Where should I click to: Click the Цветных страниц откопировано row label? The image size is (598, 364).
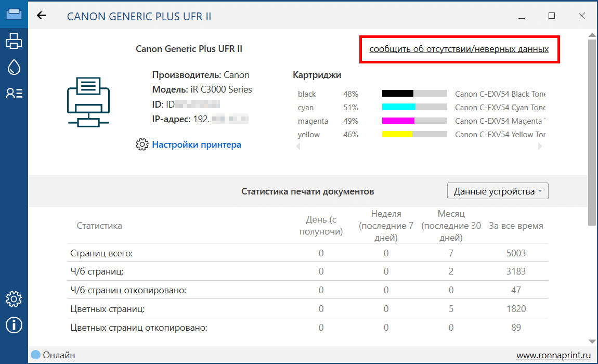tap(139, 328)
